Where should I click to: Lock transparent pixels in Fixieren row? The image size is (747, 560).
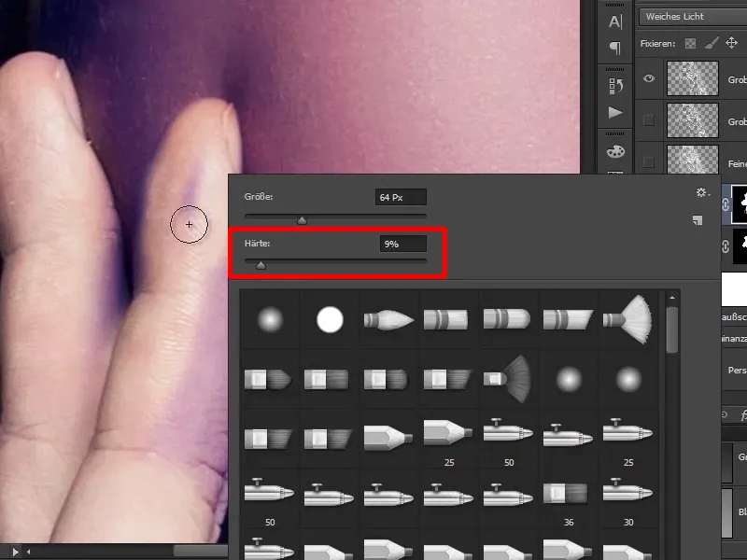point(690,44)
